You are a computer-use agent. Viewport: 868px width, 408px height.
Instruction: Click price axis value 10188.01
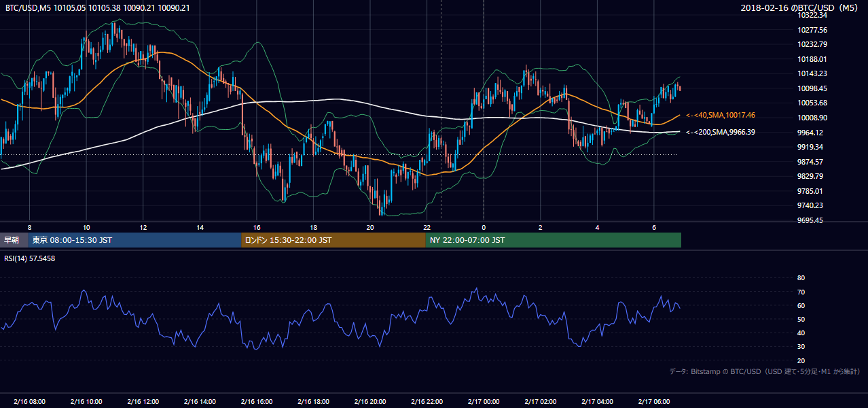[x=812, y=59]
